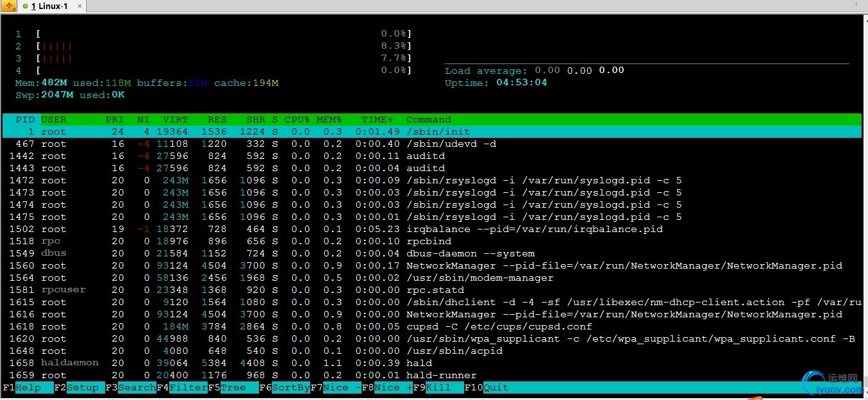
Task: Click the Mem usage summary line
Action: click(147, 83)
